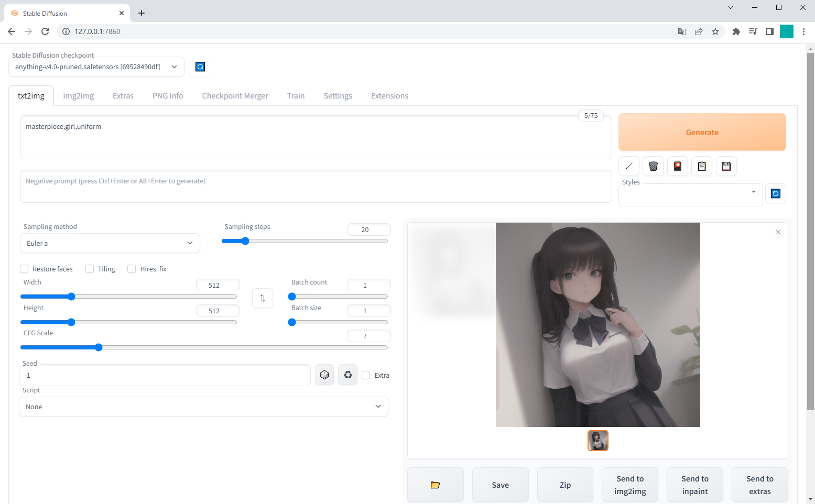This screenshot has width=815, height=504.
Task: Open the Checkpoint Merger tab
Action: [x=235, y=96]
